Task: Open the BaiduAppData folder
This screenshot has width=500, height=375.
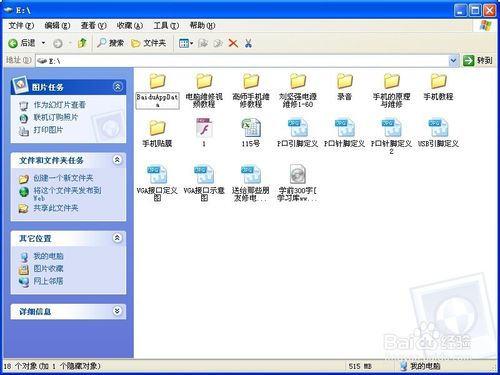Action: pyautogui.click(x=157, y=90)
